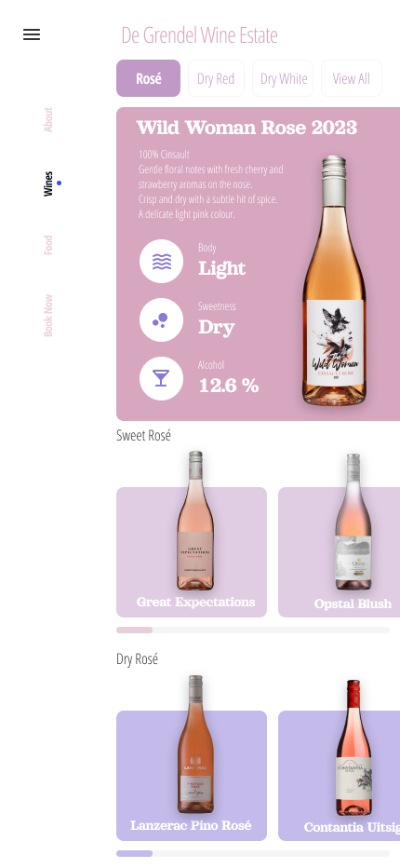Open About in the side navigation
400x868 pixels.
[x=48, y=119]
